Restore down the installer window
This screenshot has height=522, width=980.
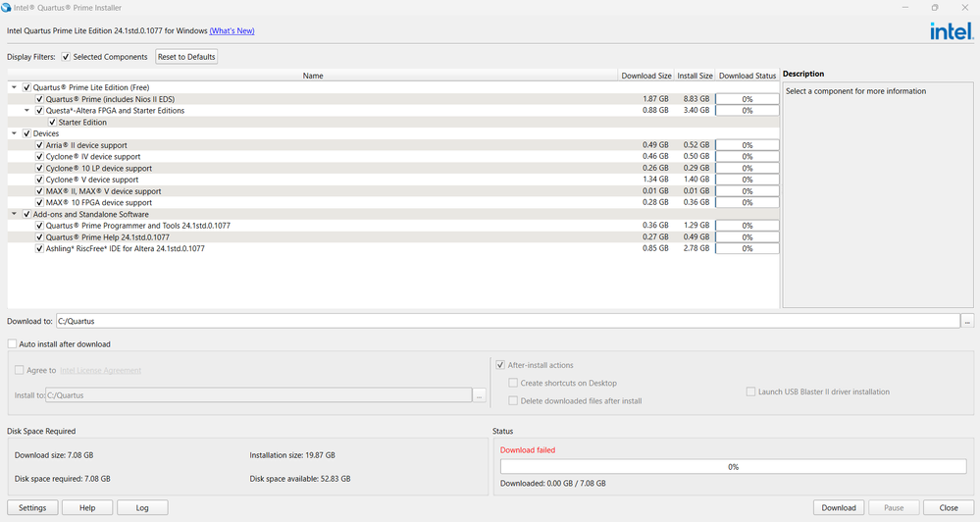935,8
